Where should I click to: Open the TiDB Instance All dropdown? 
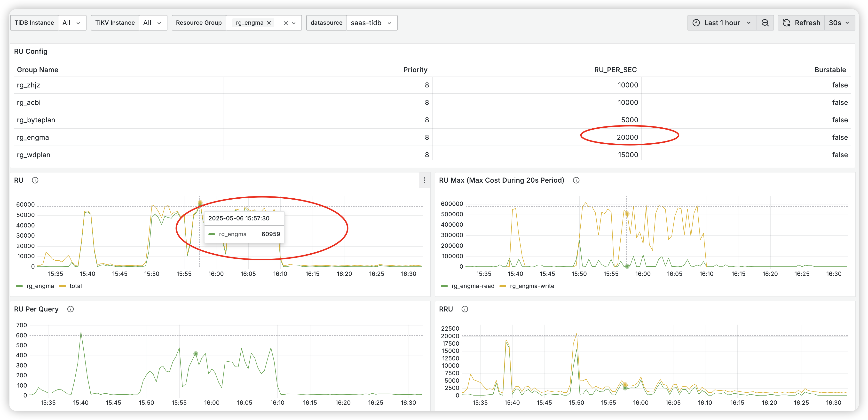72,23
